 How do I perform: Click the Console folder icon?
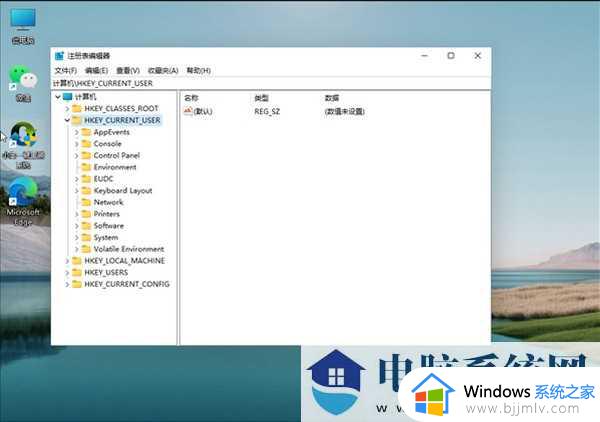(86, 144)
